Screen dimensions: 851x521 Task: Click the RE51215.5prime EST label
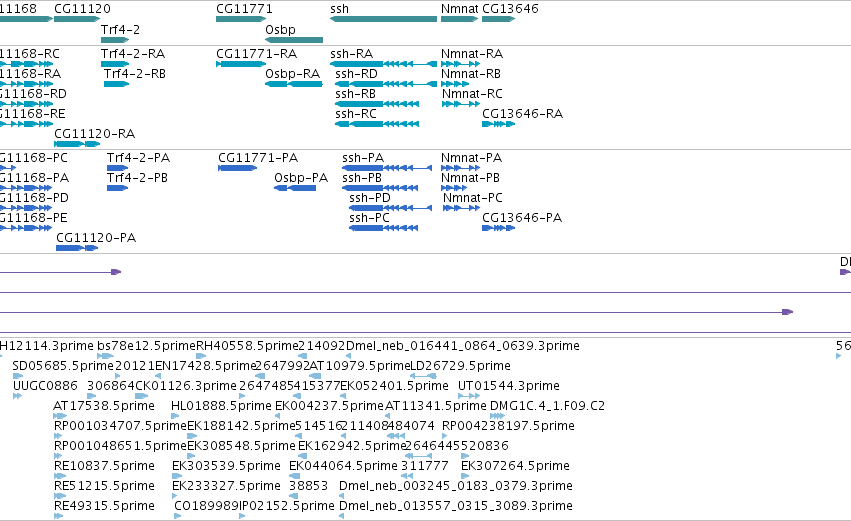(104, 486)
